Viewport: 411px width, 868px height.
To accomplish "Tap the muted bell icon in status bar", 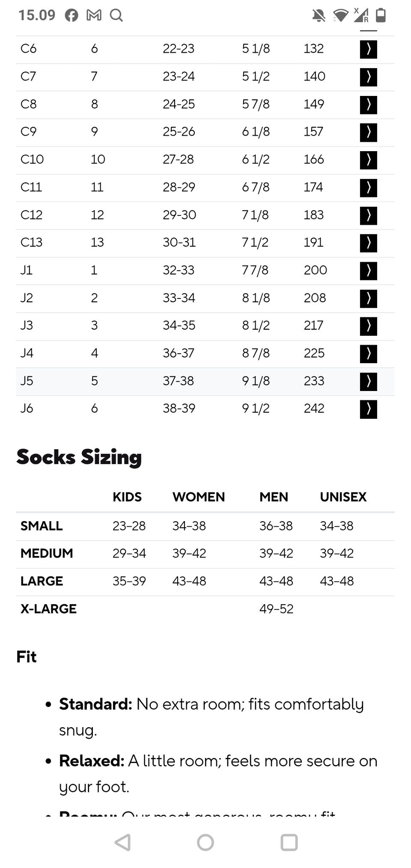I will [319, 16].
